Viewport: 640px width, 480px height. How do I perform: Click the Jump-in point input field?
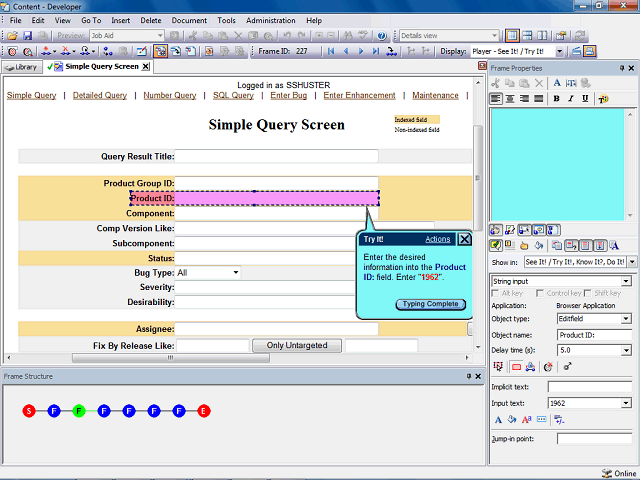point(594,439)
